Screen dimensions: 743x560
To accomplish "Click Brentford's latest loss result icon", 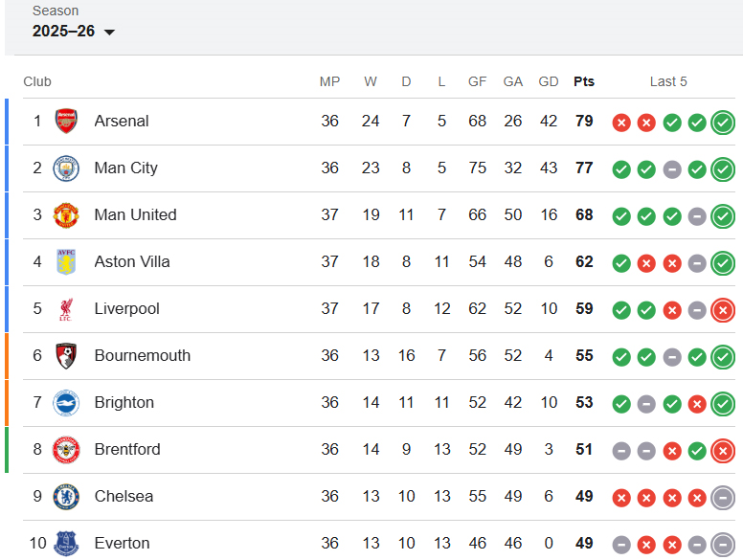I will [x=723, y=451].
